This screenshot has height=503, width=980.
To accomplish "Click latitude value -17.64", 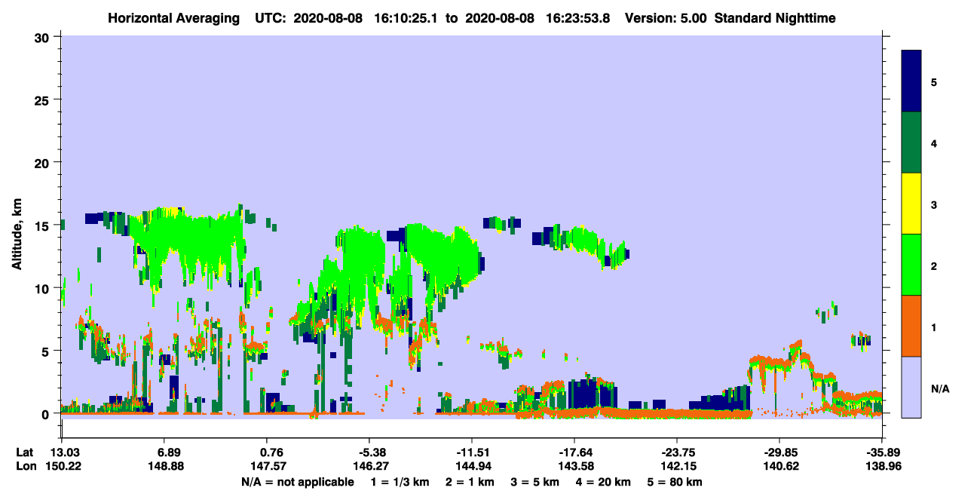I will [574, 452].
